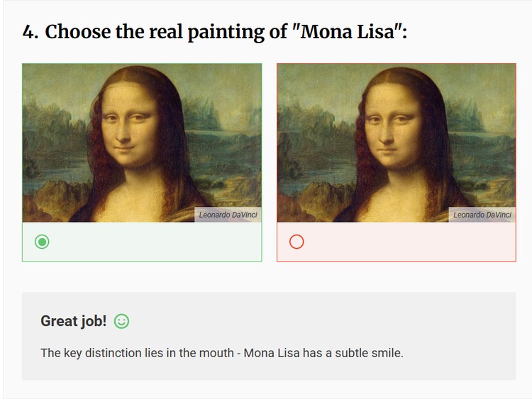Click the green smiley face icon

(x=121, y=321)
